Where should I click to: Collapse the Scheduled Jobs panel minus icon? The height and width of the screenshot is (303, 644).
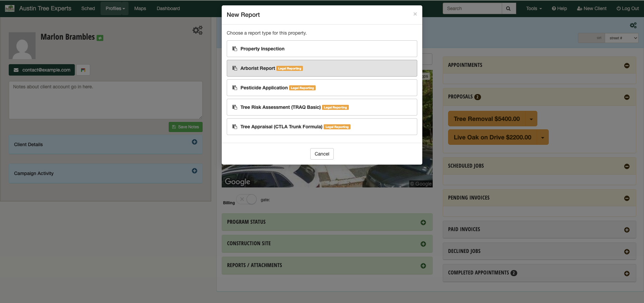coord(627,166)
